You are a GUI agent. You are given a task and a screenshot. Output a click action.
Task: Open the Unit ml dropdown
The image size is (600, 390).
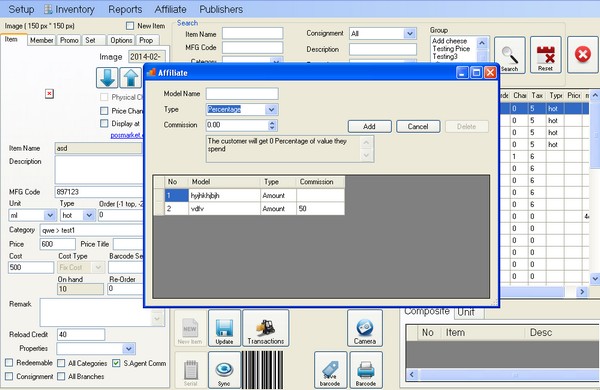50,215
